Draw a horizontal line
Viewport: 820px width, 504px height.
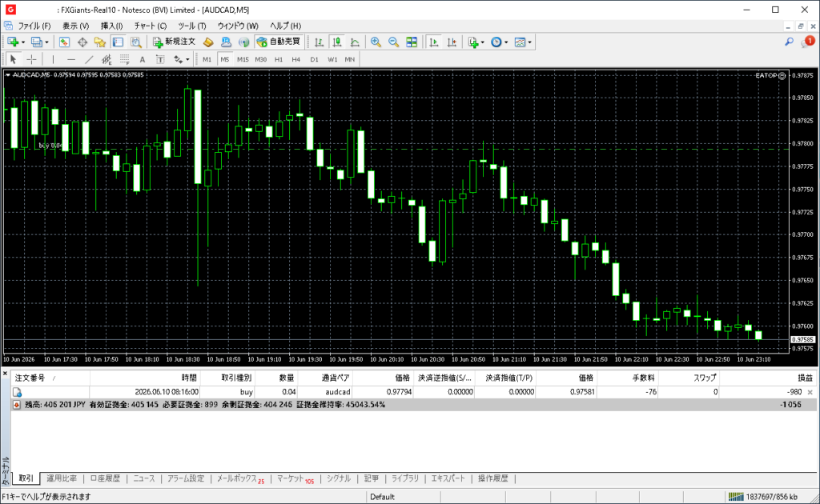pyautogui.click(x=71, y=59)
